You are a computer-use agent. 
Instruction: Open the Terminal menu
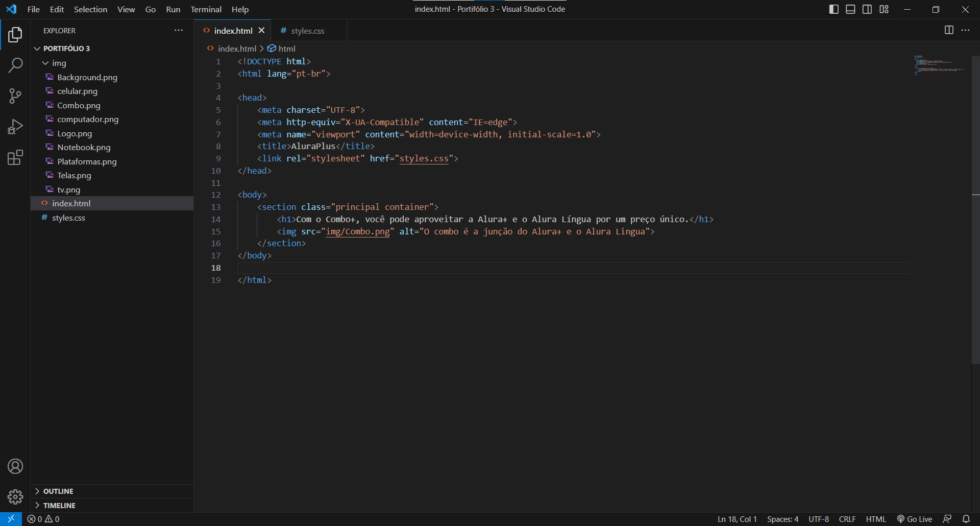click(206, 9)
